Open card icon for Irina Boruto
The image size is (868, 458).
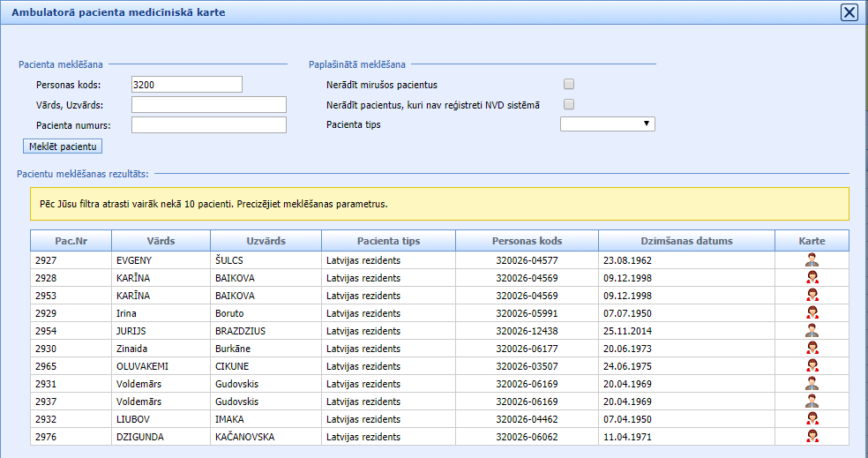(812, 312)
